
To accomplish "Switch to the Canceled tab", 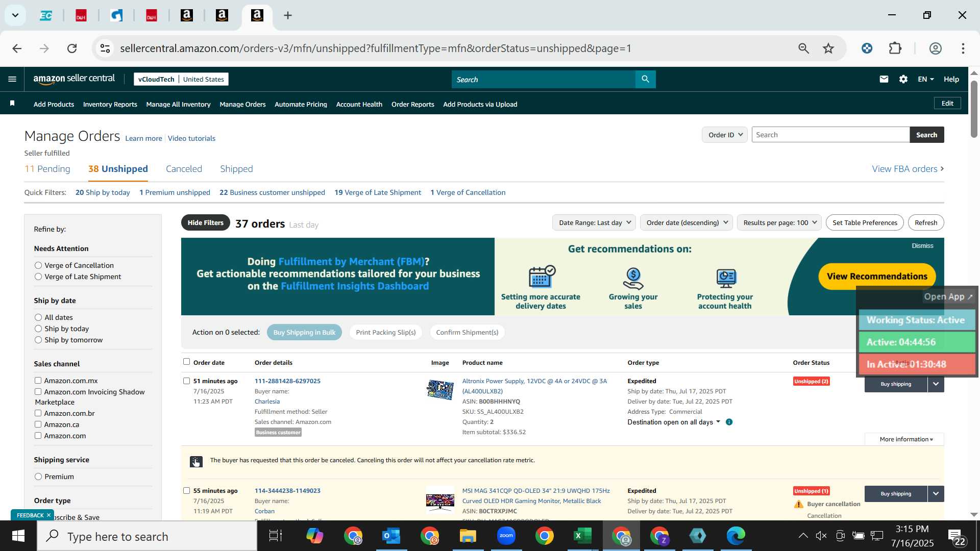I will (x=184, y=169).
